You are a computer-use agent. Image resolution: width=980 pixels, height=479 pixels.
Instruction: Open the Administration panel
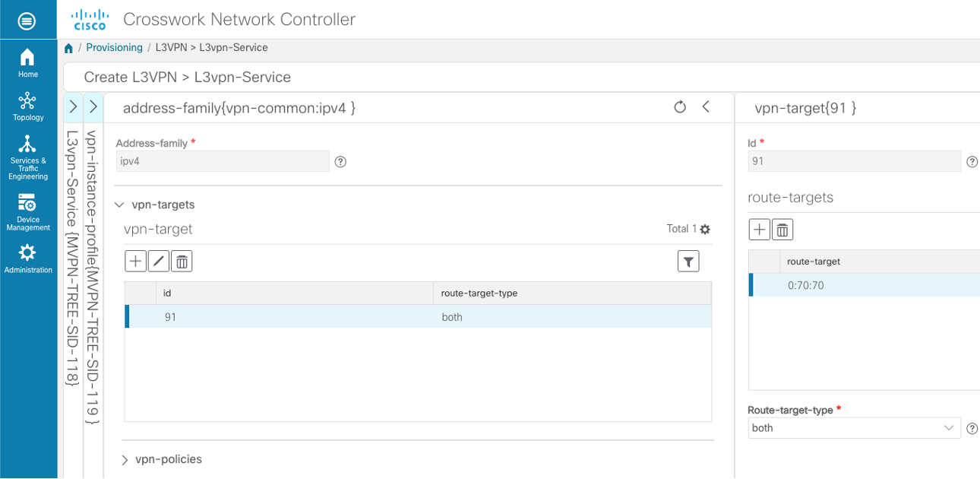27,255
